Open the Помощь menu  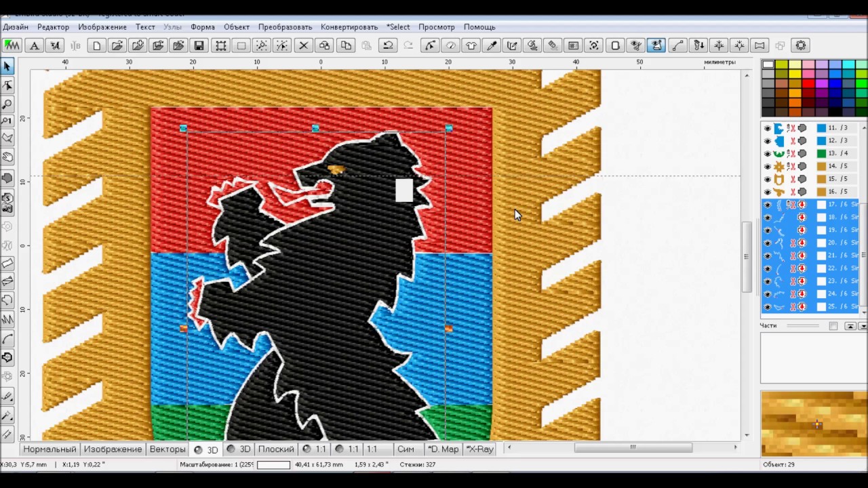(479, 27)
